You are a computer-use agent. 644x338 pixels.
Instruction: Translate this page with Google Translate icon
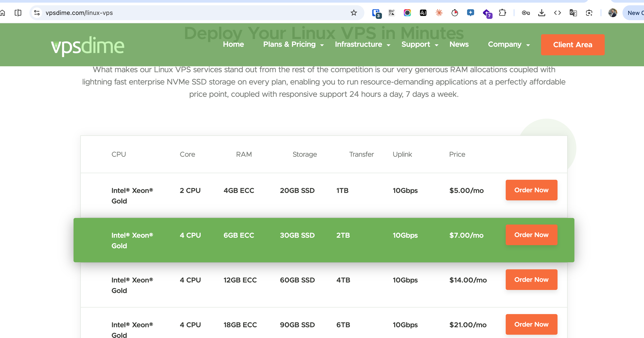[x=573, y=13]
